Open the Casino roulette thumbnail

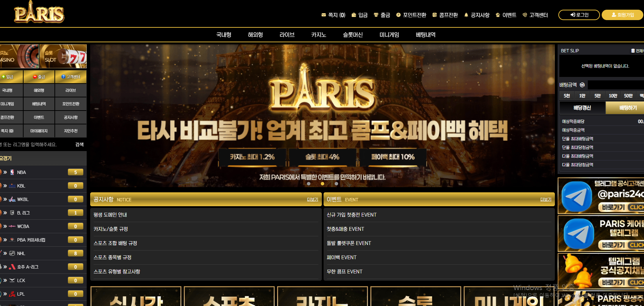(x=19, y=56)
